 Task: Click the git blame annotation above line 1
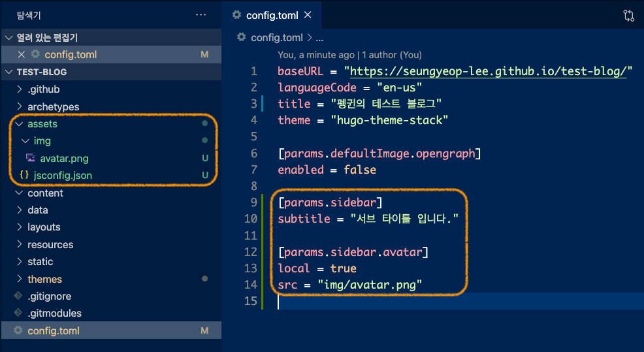[349, 55]
